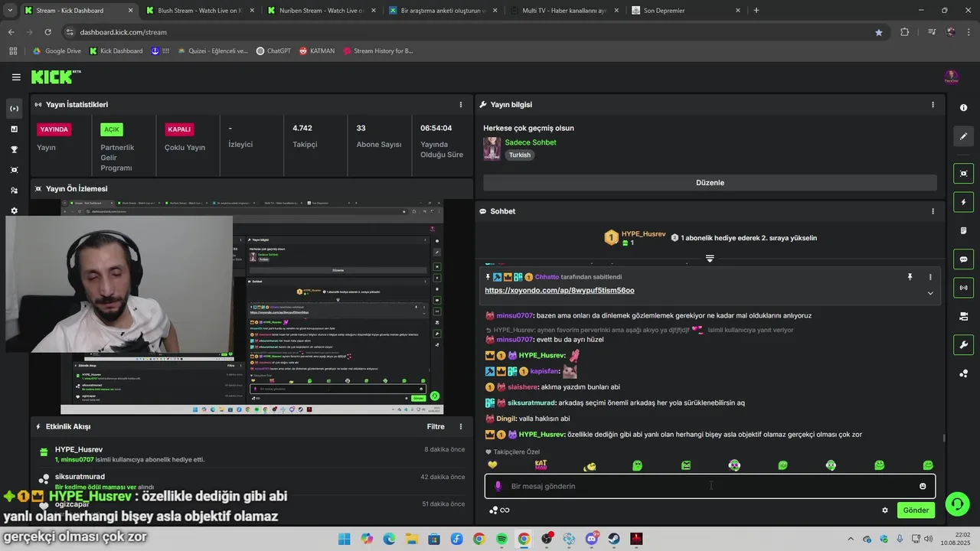Click the Gönder send button
Image resolution: width=980 pixels, height=551 pixels.
click(916, 510)
